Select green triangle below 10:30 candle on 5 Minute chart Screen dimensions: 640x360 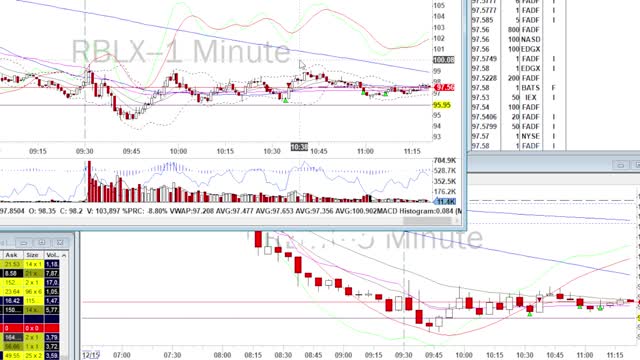click(529, 314)
